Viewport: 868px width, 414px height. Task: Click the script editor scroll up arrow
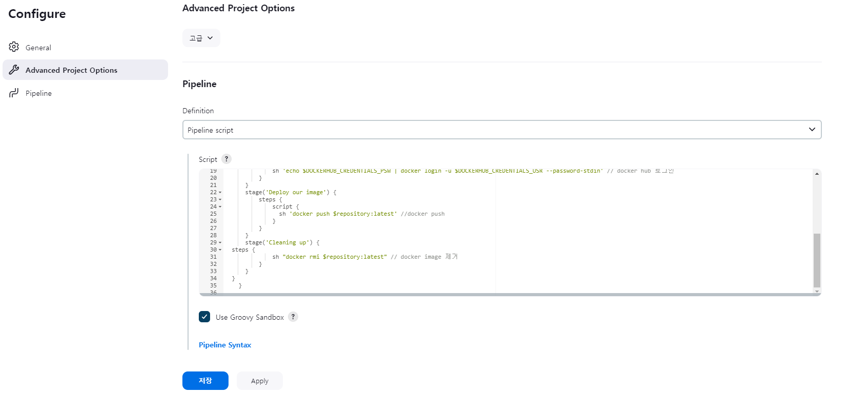pos(817,174)
